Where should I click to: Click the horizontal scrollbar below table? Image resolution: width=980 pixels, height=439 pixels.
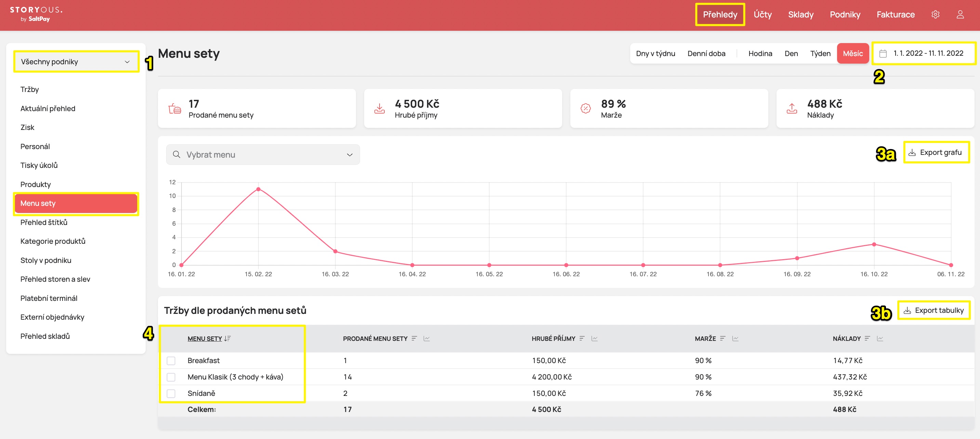(x=566, y=423)
